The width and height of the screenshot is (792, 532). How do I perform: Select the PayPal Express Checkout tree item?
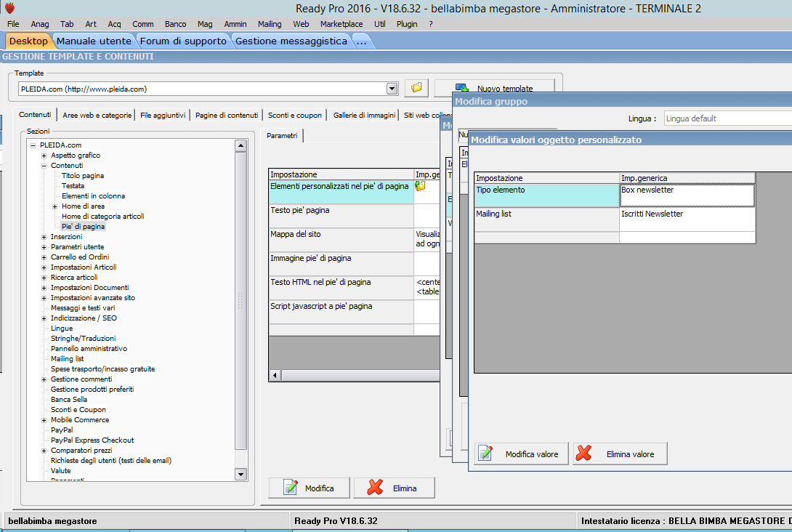pos(92,440)
